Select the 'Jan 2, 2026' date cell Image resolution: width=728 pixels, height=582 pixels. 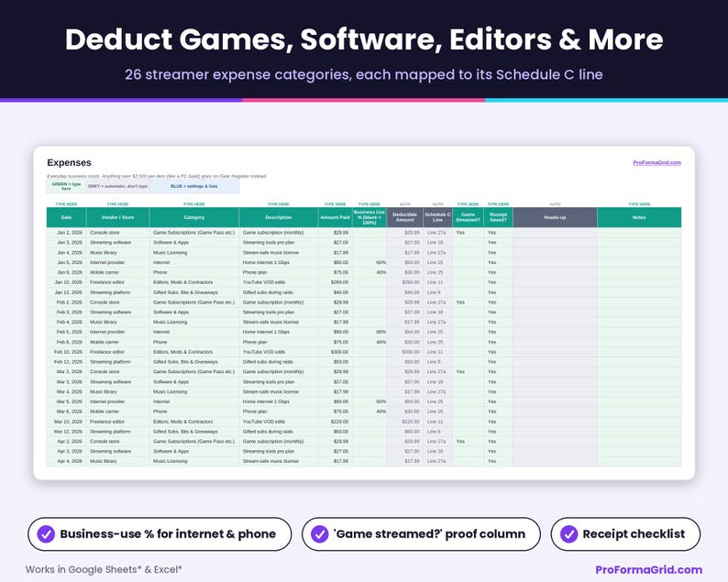66,233
